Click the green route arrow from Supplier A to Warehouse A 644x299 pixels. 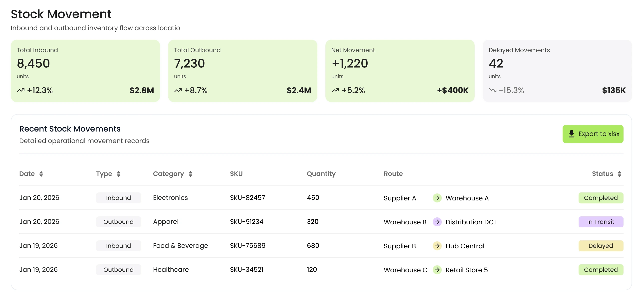coord(437,198)
